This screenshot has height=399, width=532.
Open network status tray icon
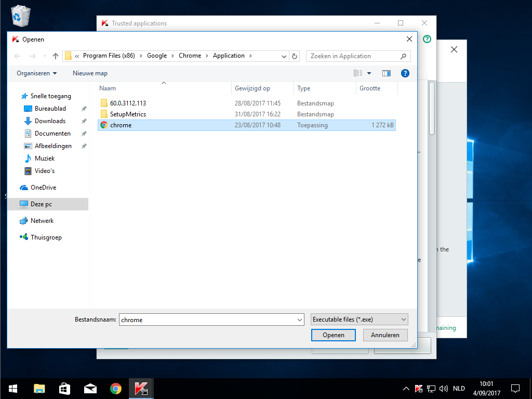431,389
